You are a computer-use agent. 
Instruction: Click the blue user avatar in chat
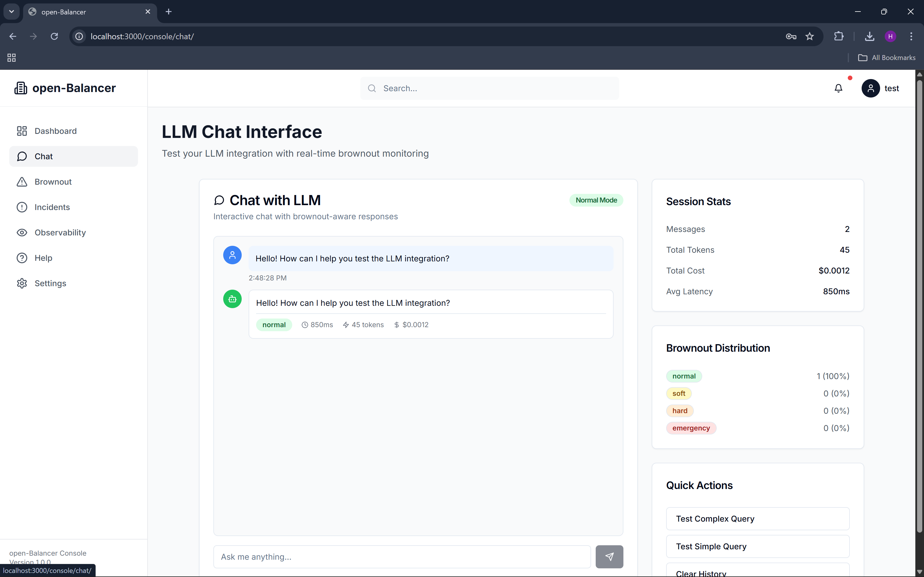click(x=232, y=255)
